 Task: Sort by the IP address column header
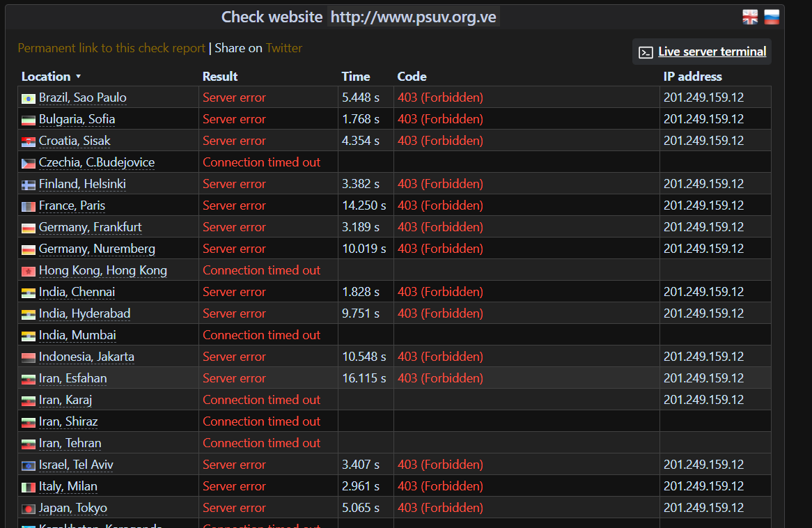coord(692,77)
